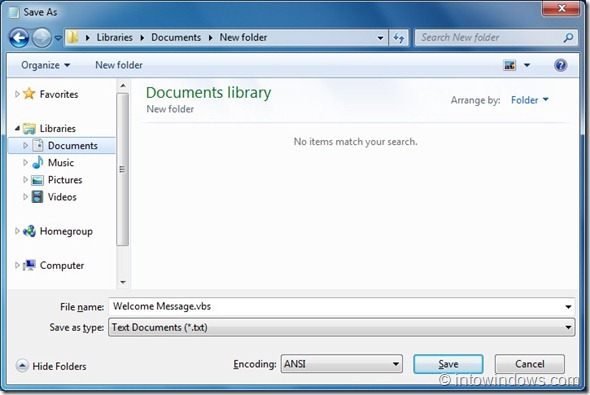Close the Save As dialog
Image resolution: width=590 pixels, height=395 pixels.
tap(561, 8)
